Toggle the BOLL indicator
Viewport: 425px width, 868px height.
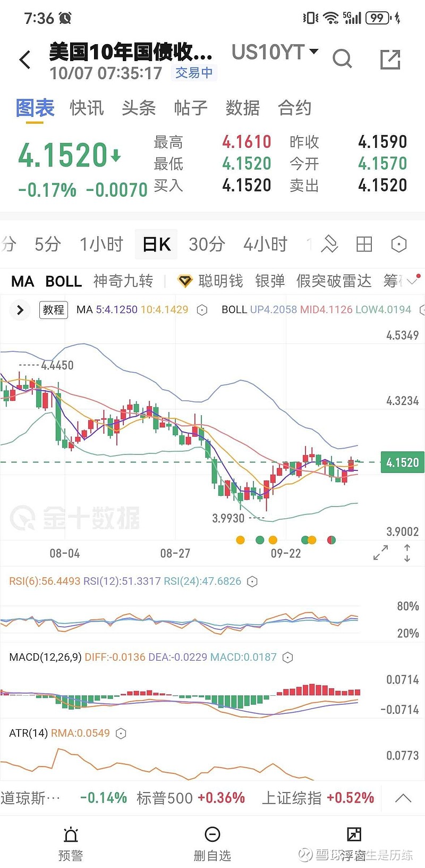tap(64, 281)
